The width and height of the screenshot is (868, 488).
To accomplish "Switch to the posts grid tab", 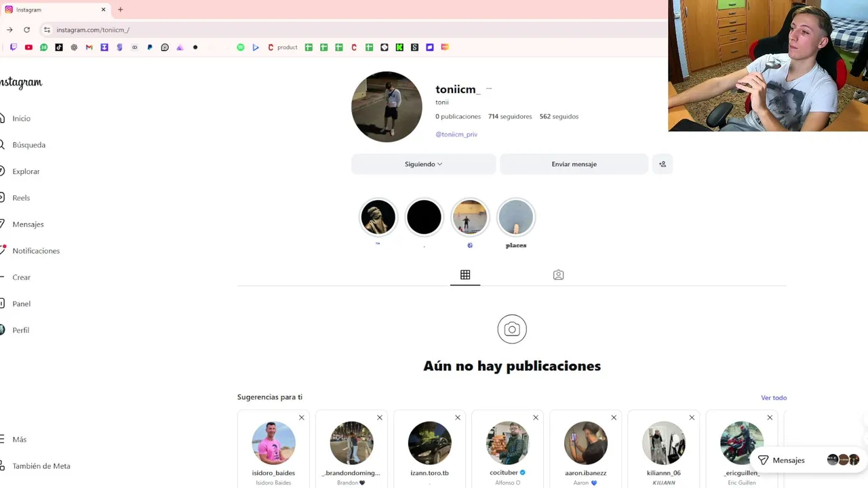I will coord(465,274).
